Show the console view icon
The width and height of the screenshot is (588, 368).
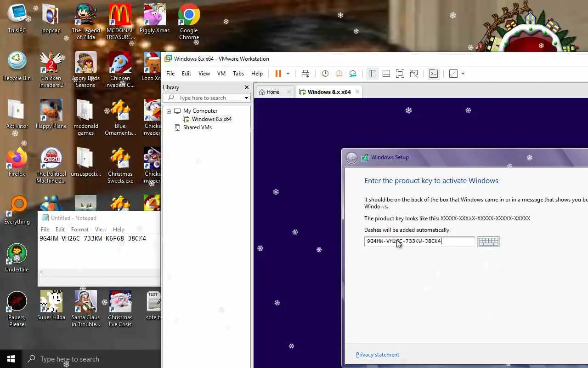[x=434, y=74]
